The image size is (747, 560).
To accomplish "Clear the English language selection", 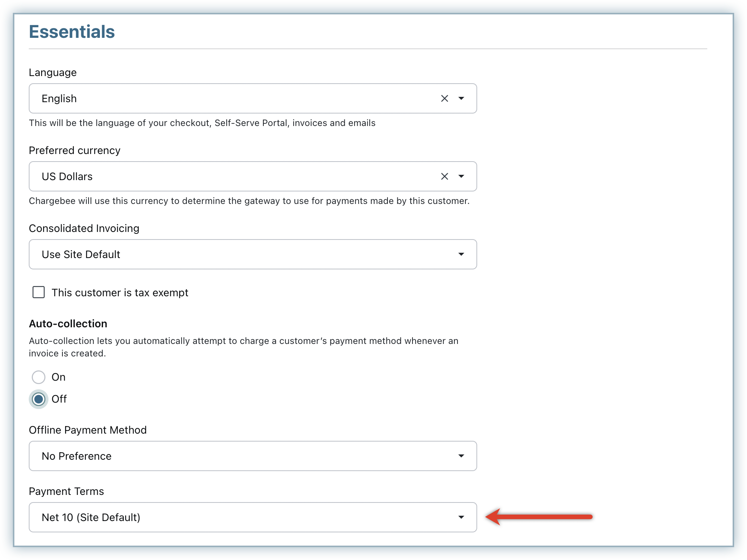I will coord(444,98).
